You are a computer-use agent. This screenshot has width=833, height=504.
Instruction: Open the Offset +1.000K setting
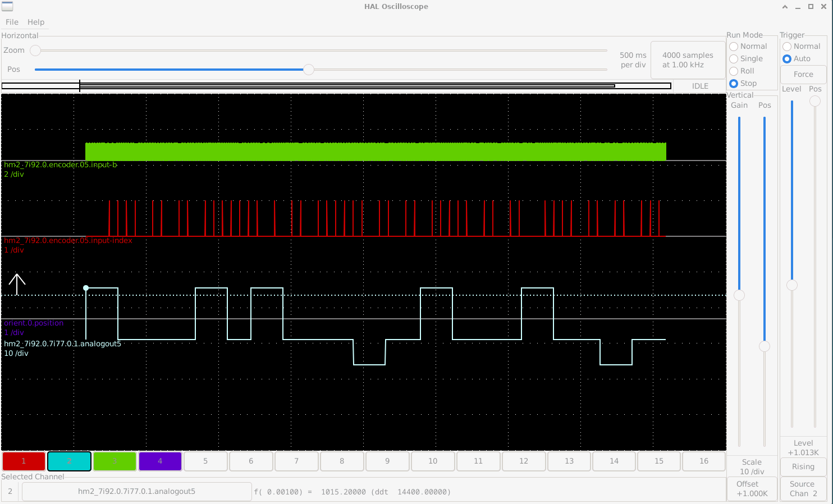tap(752, 489)
